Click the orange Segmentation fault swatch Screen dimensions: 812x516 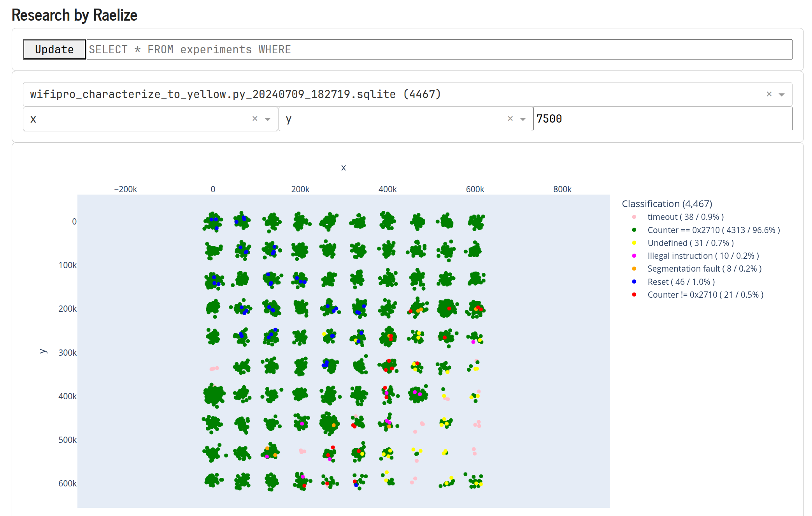tap(634, 269)
